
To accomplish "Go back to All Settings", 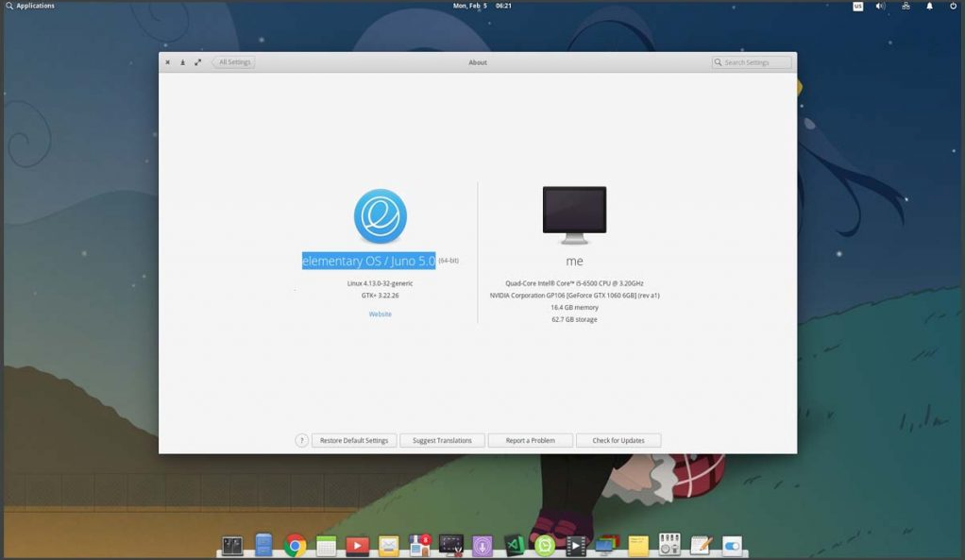I will 233,62.
